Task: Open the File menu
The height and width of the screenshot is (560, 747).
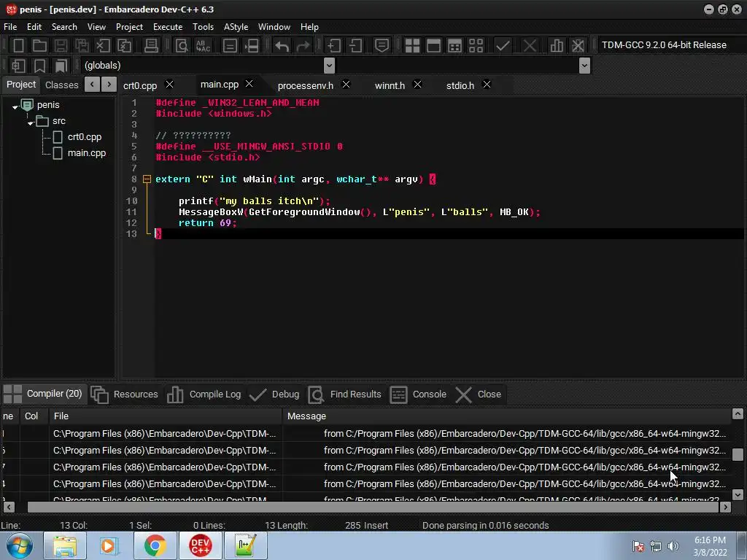Action: click(x=10, y=27)
